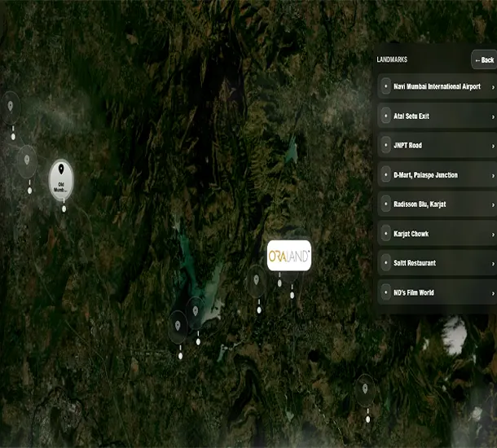497x448 pixels.
Task: Select JNPT Road landmark
Action: click(437, 145)
